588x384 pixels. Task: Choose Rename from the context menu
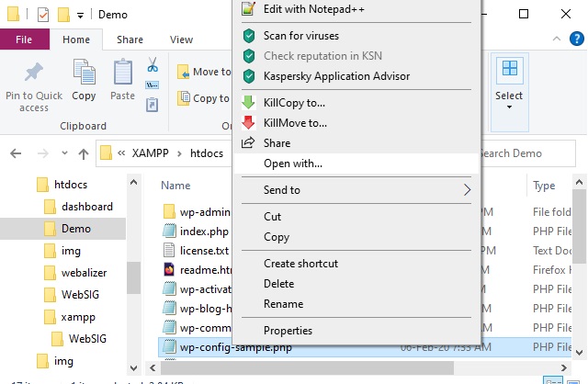pyautogui.click(x=356, y=304)
